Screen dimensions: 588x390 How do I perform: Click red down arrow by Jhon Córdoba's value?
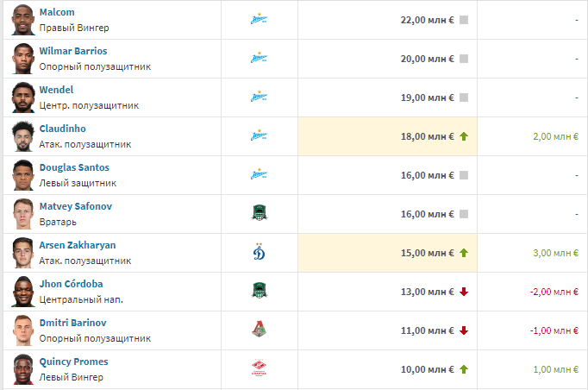click(x=463, y=292)
